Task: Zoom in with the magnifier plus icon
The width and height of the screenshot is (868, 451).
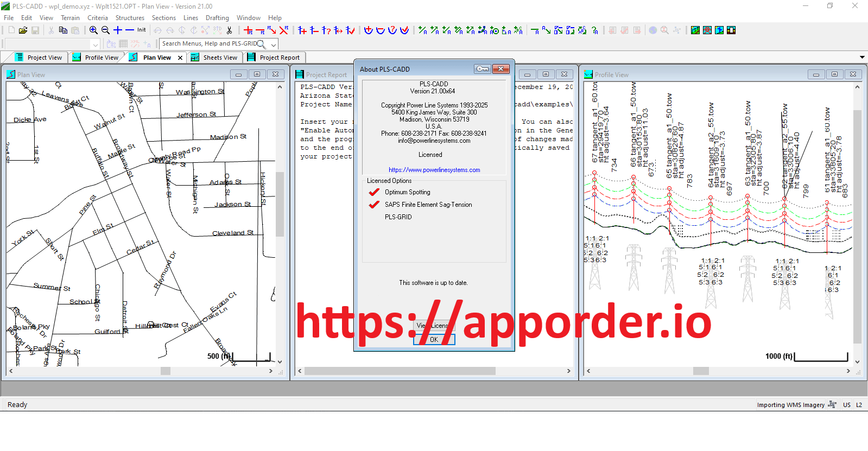Action: tap(93, 30)
